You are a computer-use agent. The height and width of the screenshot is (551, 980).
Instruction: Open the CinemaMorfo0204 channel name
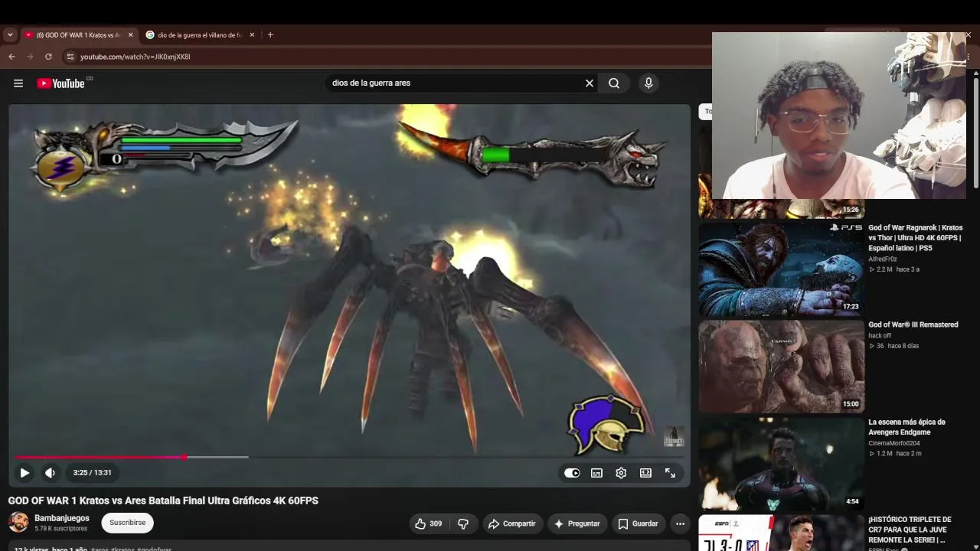pyautogui.click(x=894, y=443)
